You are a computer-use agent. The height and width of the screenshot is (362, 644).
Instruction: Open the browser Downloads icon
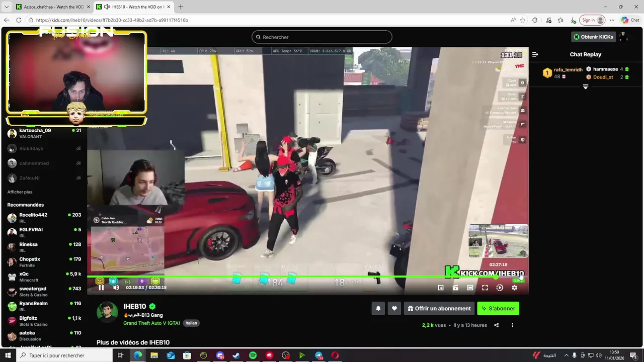pos(573,20)
